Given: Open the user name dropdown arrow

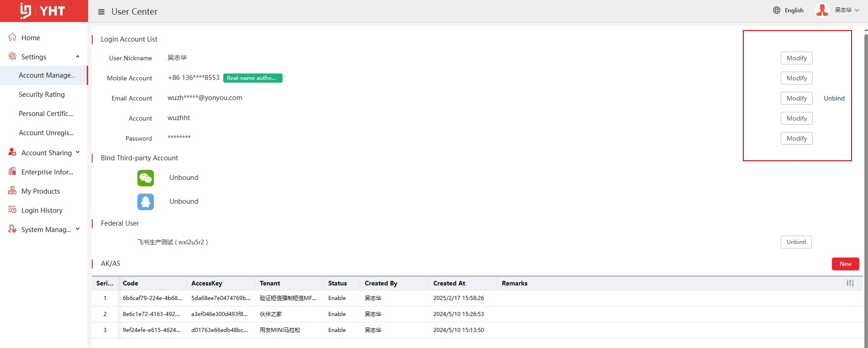Looking at the screenshot, I should 857,10.
